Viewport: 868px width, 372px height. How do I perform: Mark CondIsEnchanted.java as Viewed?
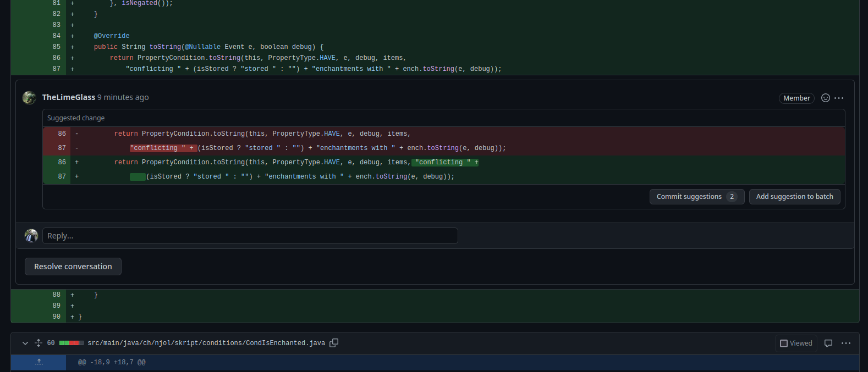[796, 343]
